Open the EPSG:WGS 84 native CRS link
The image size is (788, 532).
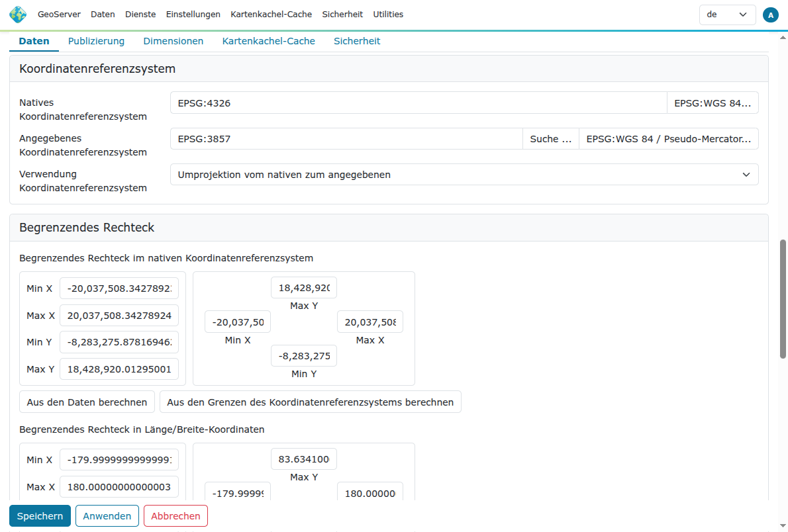coord(713,103)
